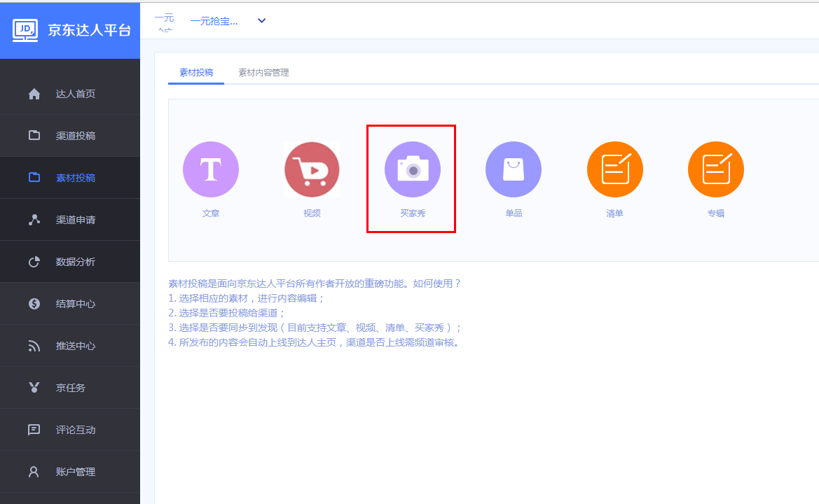Click the JD logo icon
Screen dimensions: 819x504
pos(25,29)
